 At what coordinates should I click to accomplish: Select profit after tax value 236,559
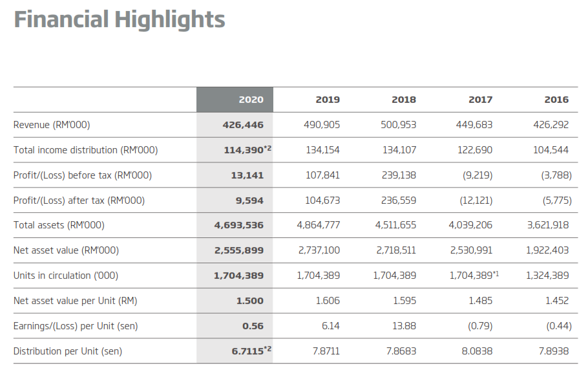(x=399, y=201)
